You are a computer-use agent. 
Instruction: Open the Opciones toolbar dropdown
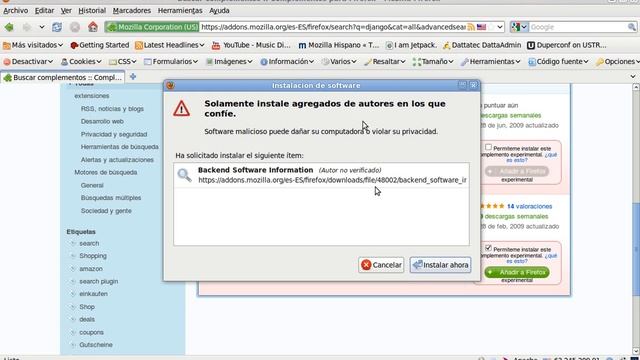coord(617,62)
